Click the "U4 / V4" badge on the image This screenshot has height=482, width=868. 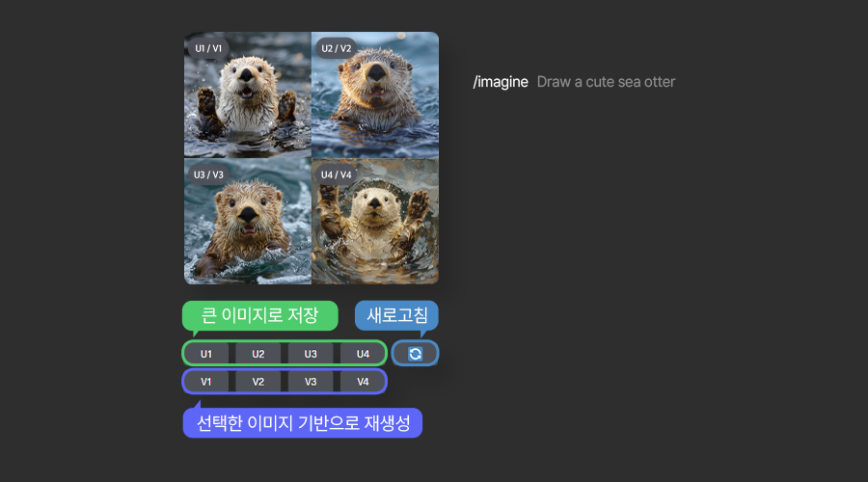pos(337,174)
